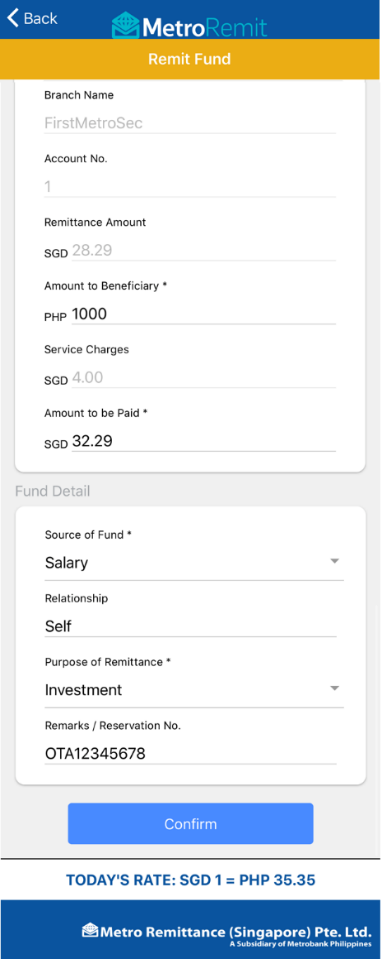Click the Remarks / Reservation No. field

pyautogui.click(x=191, y=754)
